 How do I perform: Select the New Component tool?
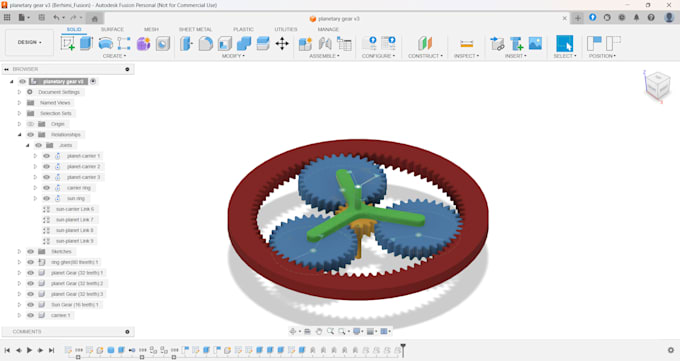pos(305,43)
